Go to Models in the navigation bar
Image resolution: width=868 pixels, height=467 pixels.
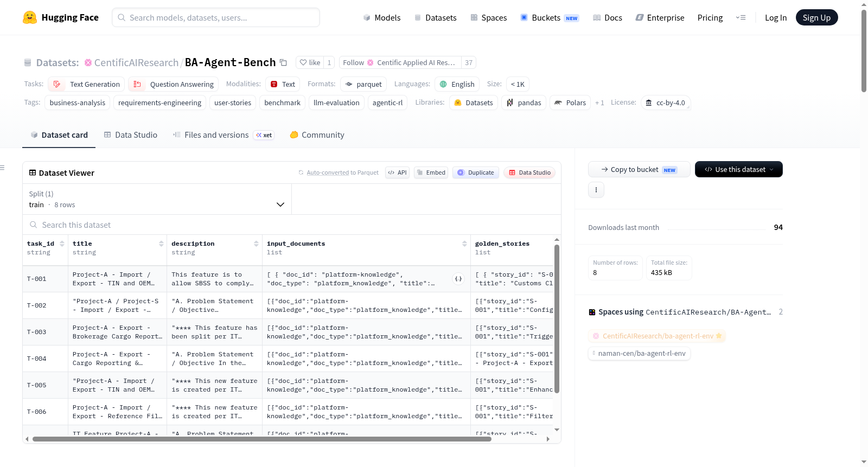(x=382, y=17)
